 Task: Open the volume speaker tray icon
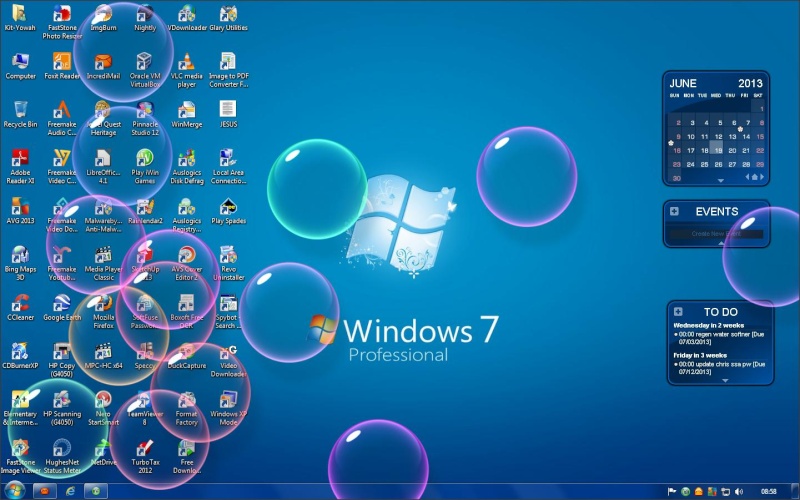click(x=739, y=491)
